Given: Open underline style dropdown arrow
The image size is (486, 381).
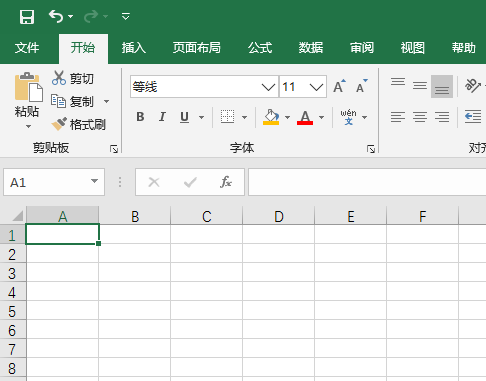Looking at the screenshot, I should (201, 117).
